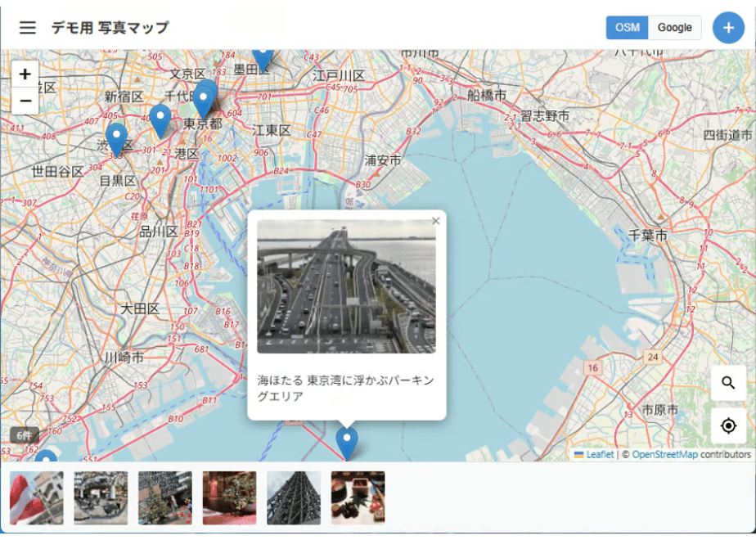The width and height of the screenshot is (756, 540).
Task: Click the blue plus add button
Action: tap(728, 28)
